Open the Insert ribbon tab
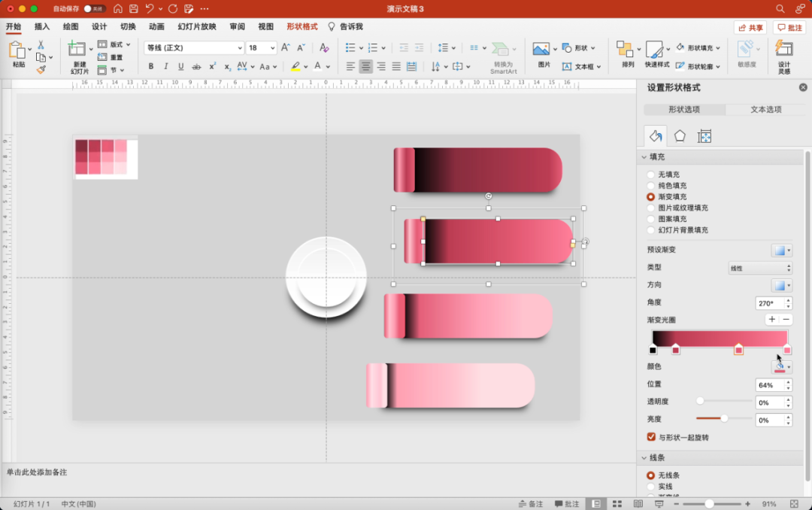 pyautogui.click(x=42, y=26)
